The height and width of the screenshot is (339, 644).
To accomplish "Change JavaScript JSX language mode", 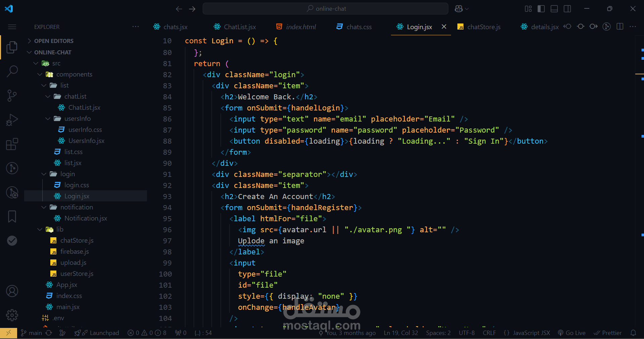I will [x=531, y=333].
